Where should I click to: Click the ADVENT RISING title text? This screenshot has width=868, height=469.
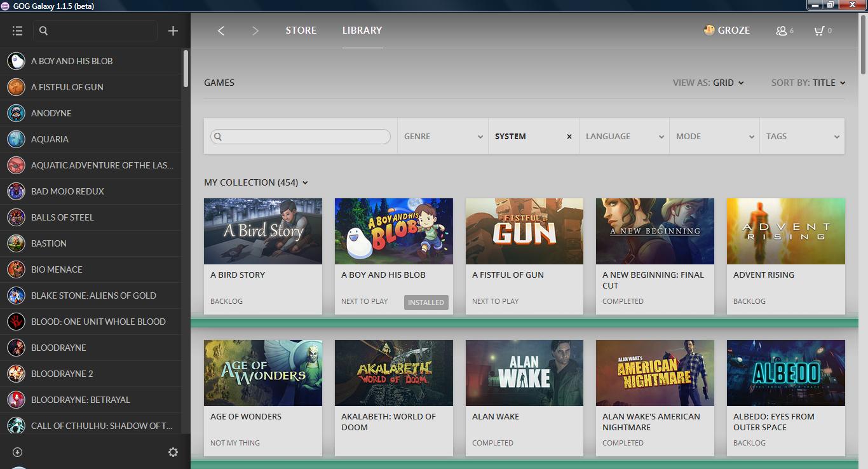(x=764, y=275)
